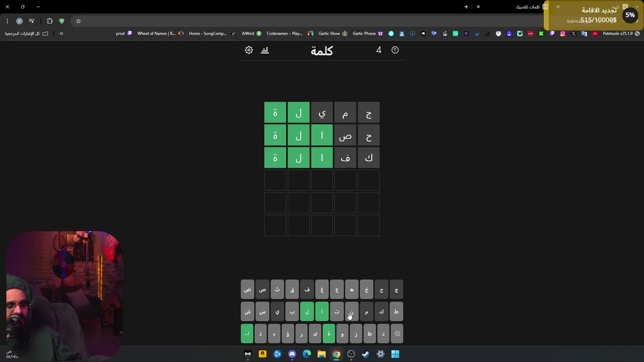Tap the غ key
The image size is (644, 362).
pos(322,290)
